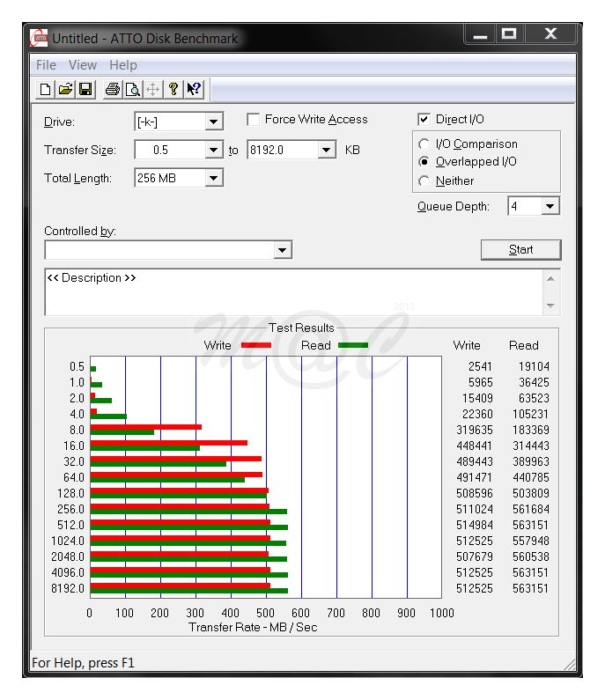605x700 pixels.
Task: Click the read value 557948
Action: [x=530, y=542]
